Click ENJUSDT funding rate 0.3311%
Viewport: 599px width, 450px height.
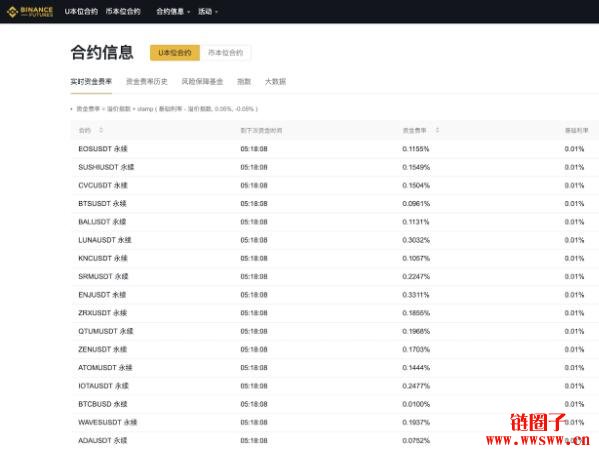tap(416, 295)
